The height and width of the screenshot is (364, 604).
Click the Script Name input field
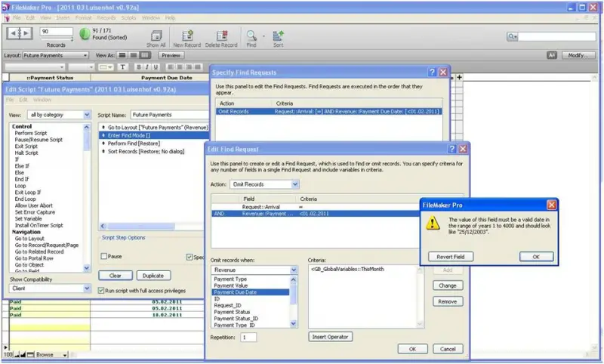pos(171,115)
